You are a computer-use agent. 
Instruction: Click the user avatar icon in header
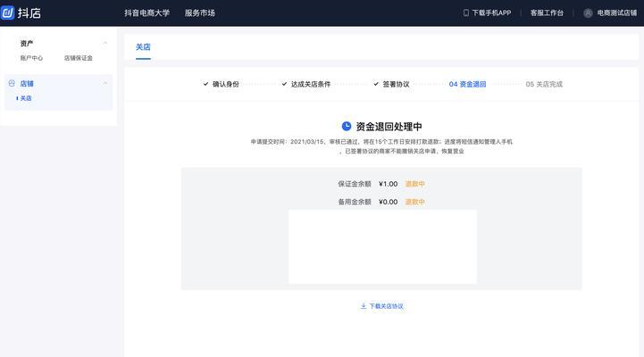coord(588,13)
